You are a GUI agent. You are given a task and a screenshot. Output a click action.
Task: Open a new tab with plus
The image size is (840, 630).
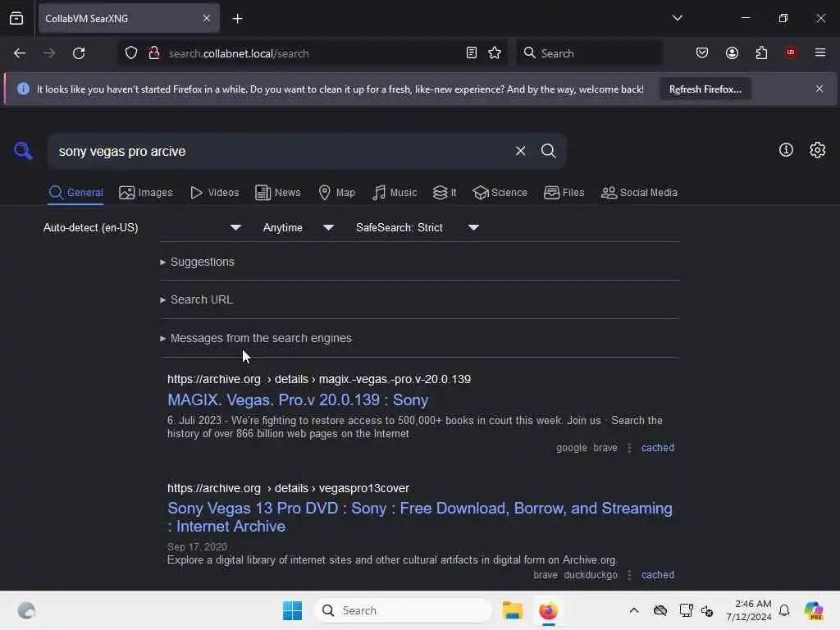pos(237,19)
